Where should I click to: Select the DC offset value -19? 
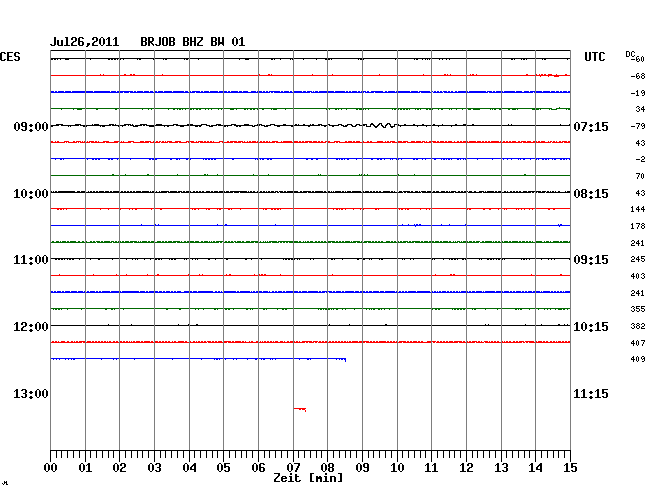(x=638, y=93)
